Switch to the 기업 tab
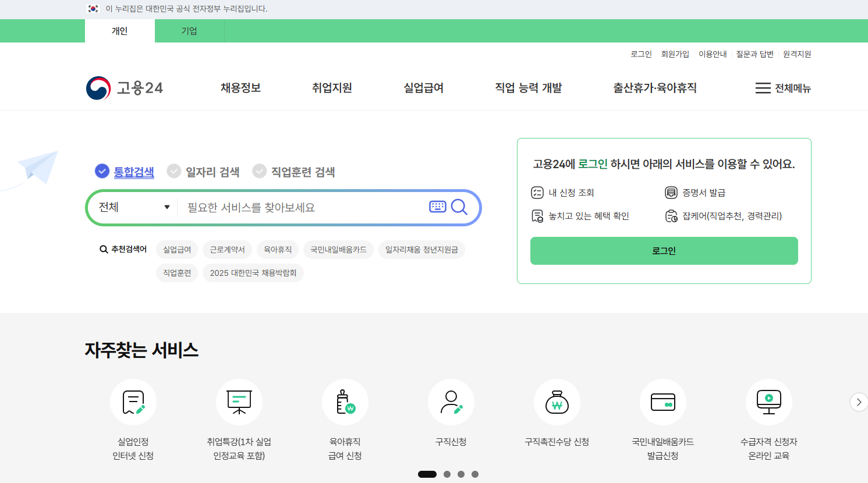The height and width of the screenshot is (483, 868). coord(189,31)
